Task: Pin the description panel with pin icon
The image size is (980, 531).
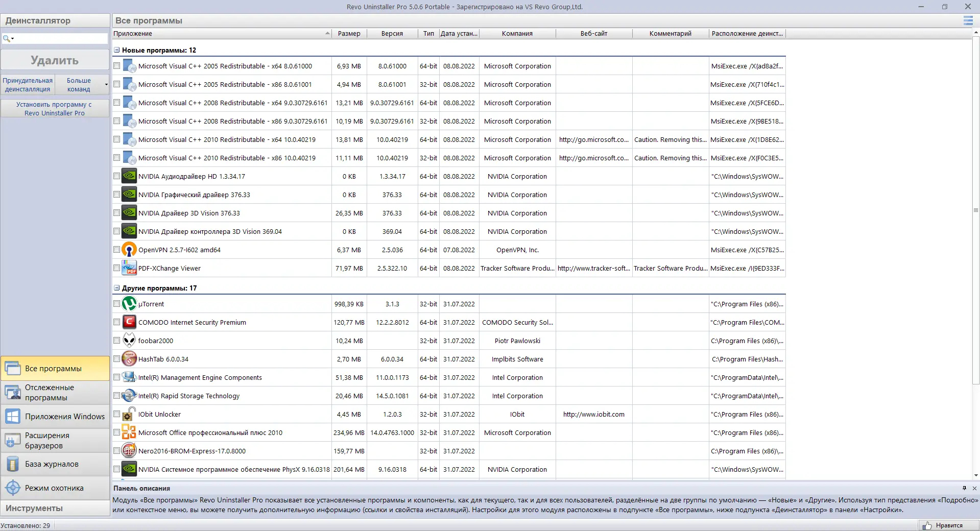Action: pos(964,488)
